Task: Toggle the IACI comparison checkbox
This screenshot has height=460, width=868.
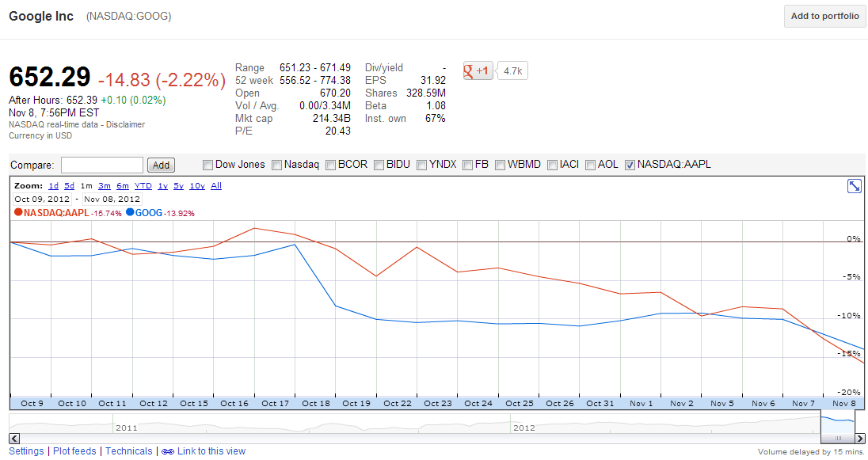Action: point(552,165)
